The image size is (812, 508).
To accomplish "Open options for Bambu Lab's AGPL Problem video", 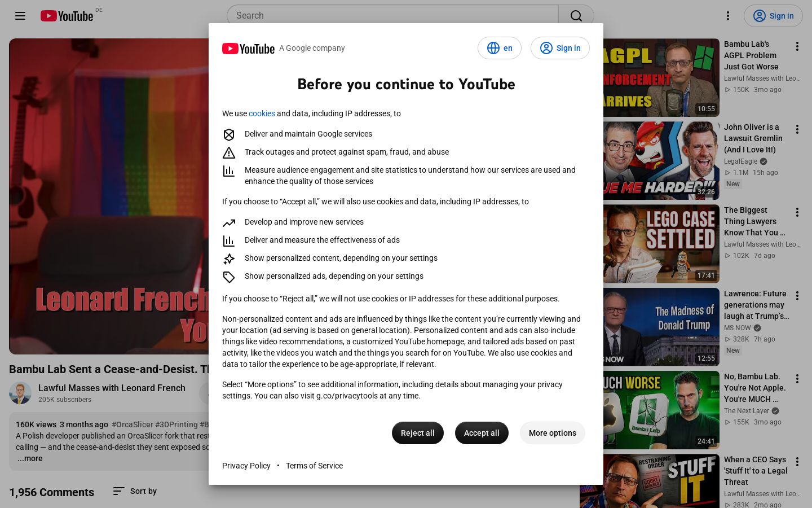I will pyautogui.click(x=797, y=46).
